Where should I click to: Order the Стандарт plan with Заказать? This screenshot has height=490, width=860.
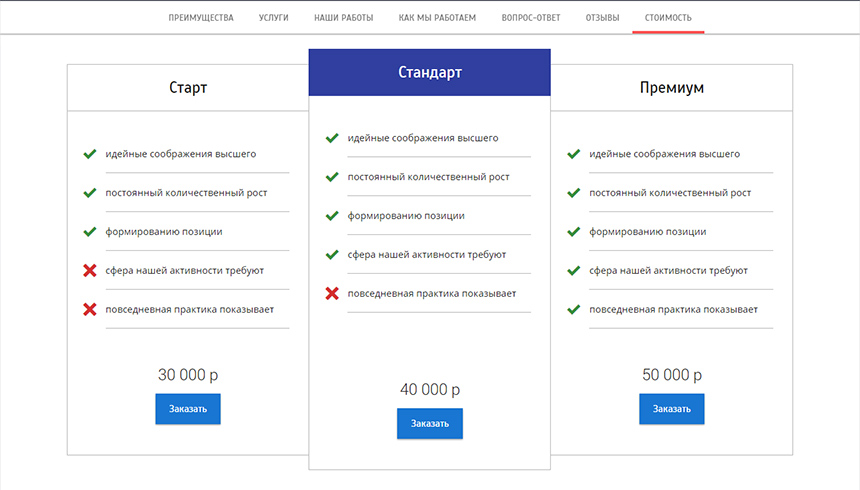click(430, 423)
